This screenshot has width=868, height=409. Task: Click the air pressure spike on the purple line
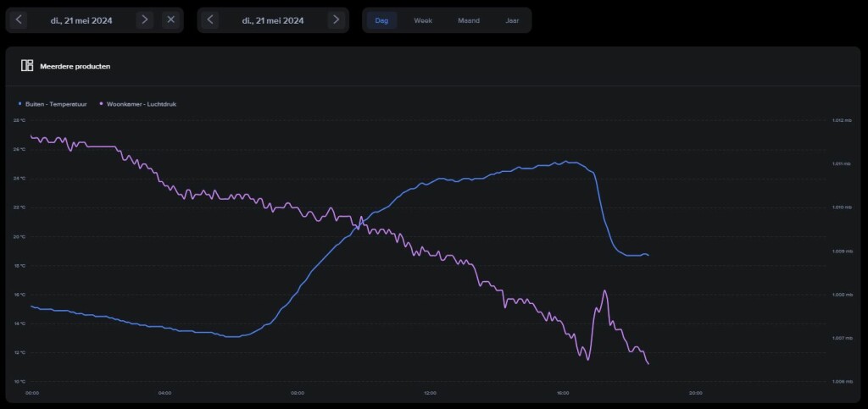[605, 291]
